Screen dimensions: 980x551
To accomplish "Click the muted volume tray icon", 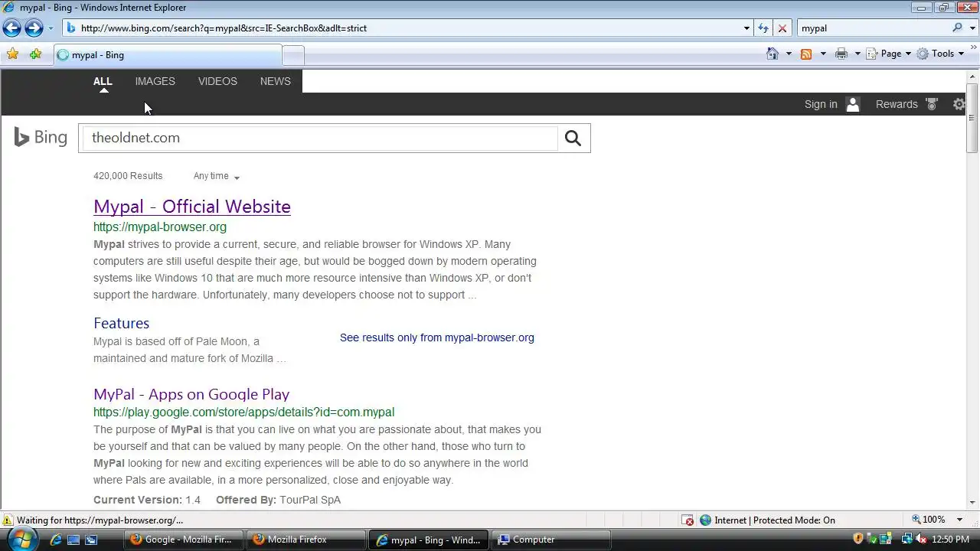I will click(920, 539).
